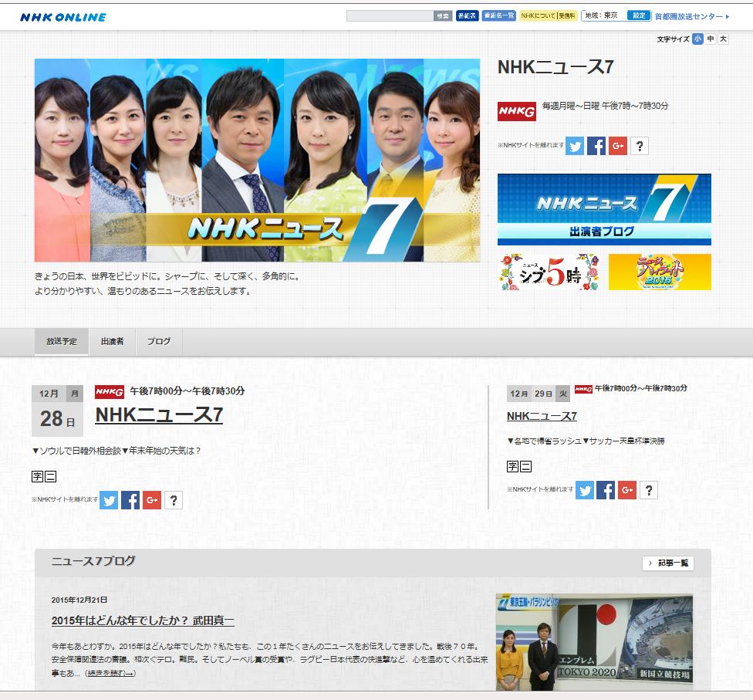Image resolution: width=753 pixels, height=700 pixels.
Task: Click the NHK G channel logo beside broadcast time
Action: point(516,111)
